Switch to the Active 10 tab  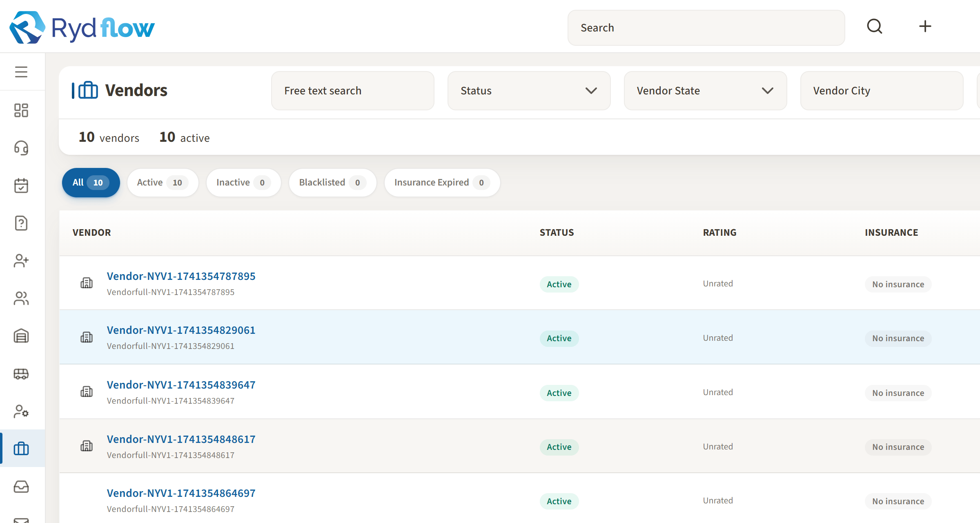tap(163, 183)
